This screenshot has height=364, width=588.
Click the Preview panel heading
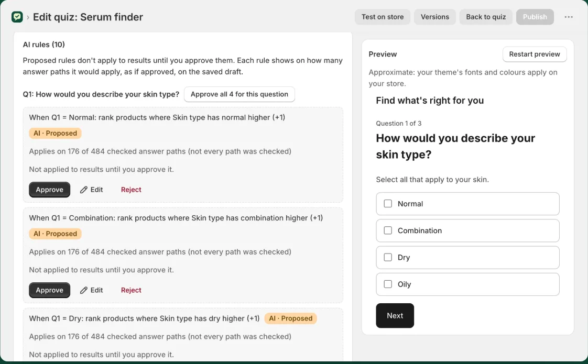383,54
